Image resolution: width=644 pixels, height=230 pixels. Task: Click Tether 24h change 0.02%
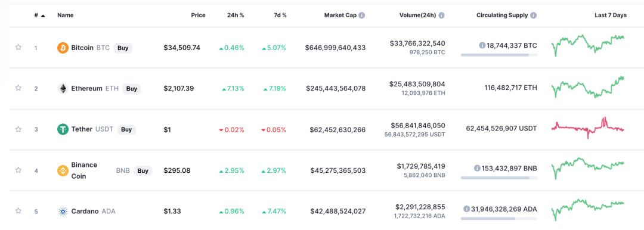[x=231, y=130]
